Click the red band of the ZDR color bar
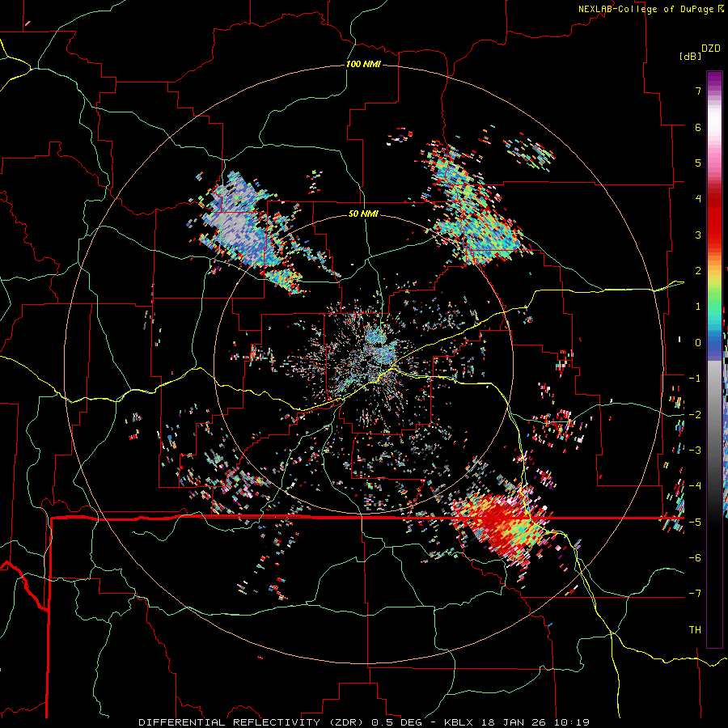728x728 pixels. [714, 218]
